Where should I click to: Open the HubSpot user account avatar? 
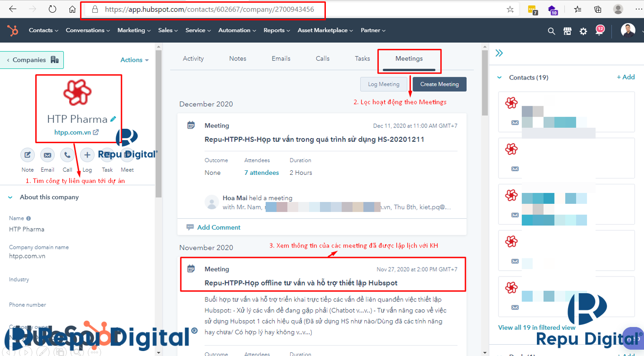pyautogui.click(x=628, y=30)
